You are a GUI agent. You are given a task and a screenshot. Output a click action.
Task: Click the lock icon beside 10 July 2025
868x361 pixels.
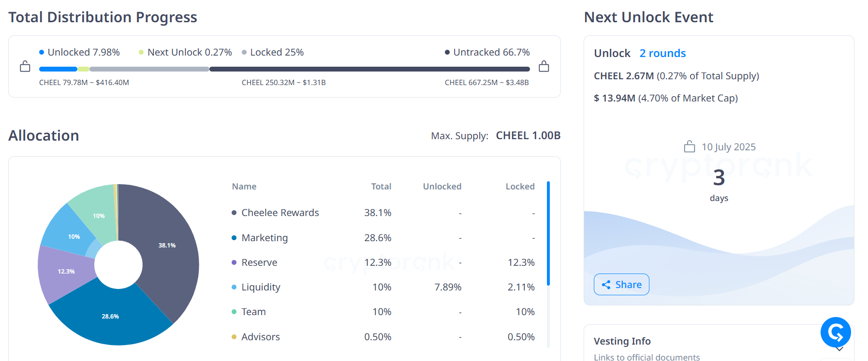pyautogui.click(x=690, y=146)
